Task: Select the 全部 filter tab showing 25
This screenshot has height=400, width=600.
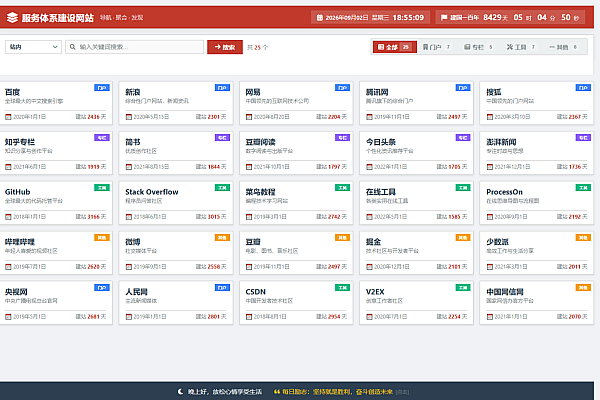Action: 395,47
